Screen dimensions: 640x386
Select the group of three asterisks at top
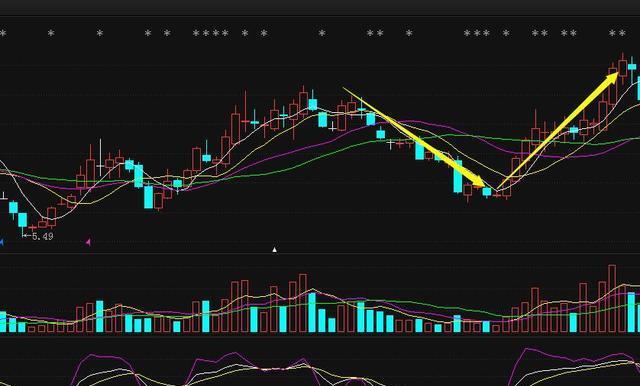[477, 33]
